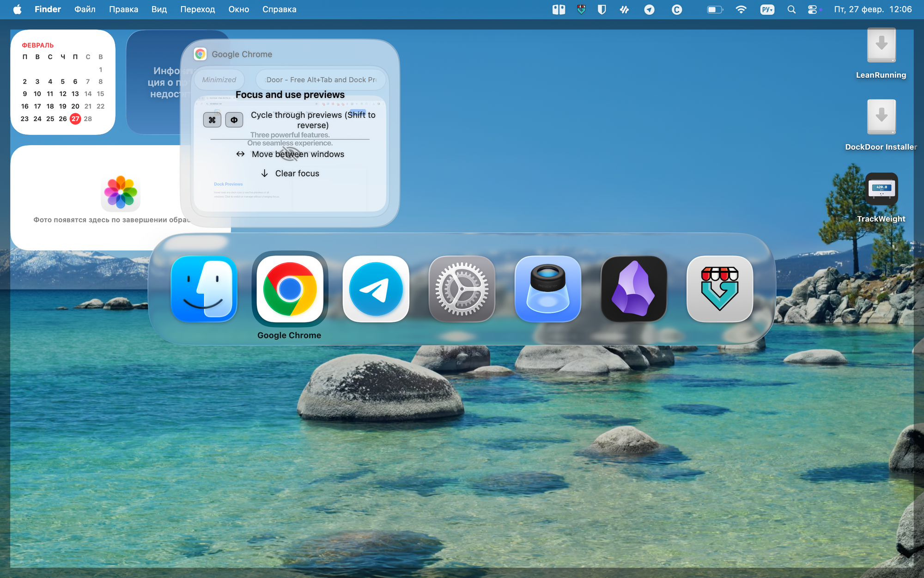Viewport: 924px width, 578px height.
Task: Select the TrackWeight desktop icon
Action: coord(881,190)
